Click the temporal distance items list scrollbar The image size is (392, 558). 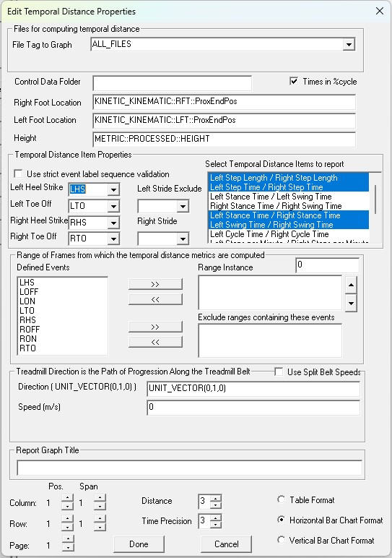[x=375, y=199]
